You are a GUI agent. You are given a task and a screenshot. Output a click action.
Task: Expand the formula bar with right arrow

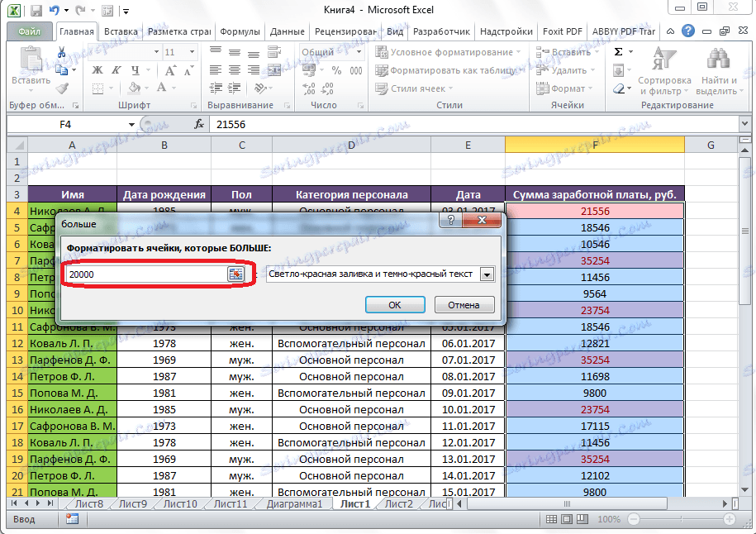[x=746, y=124]
